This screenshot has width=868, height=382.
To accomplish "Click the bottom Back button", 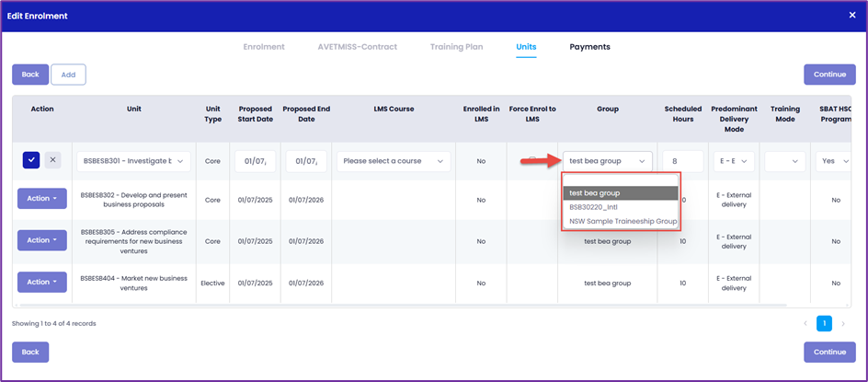I will pyautogui.click(x=30, y=352).
